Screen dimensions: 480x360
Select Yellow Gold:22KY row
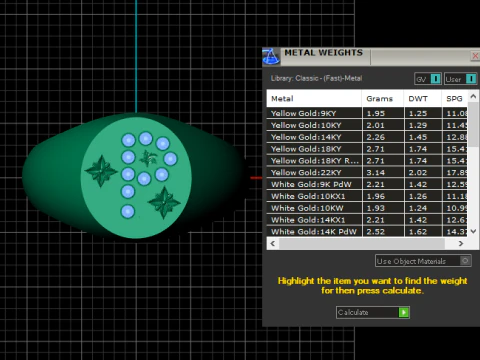[x=367, y=173]
